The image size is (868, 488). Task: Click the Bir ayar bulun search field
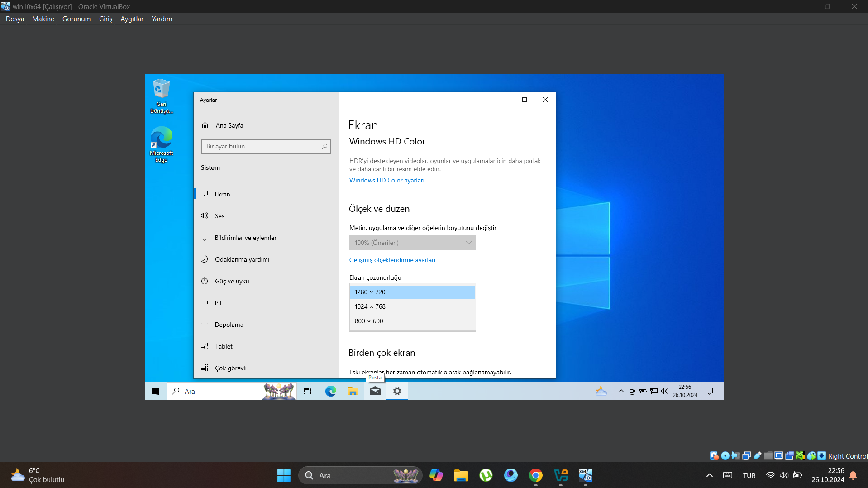pos(262,147)
